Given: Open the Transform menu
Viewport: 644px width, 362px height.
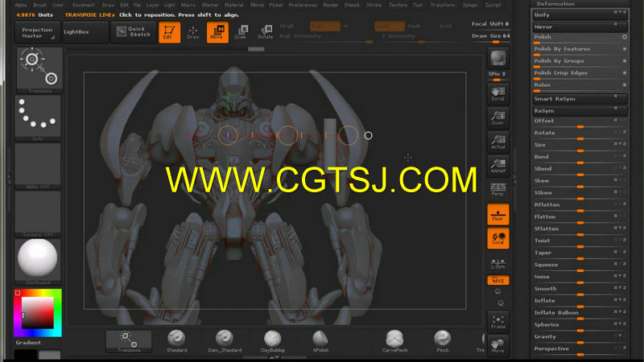Looking at the screenshot, I should click(x=442, y=5).
